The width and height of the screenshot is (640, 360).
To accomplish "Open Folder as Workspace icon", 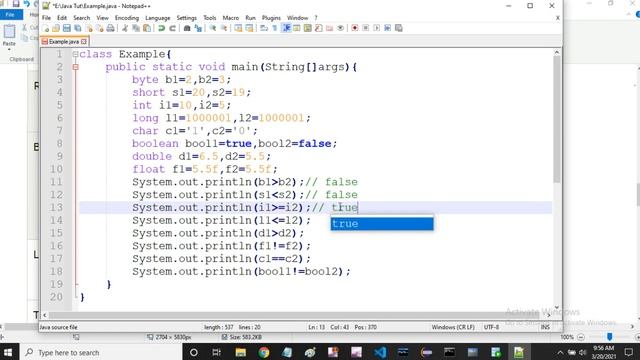I will coord(329,28).
